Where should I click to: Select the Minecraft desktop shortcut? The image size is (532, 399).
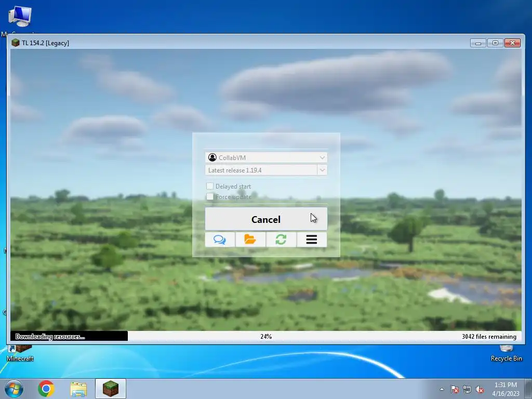point(20,353)
